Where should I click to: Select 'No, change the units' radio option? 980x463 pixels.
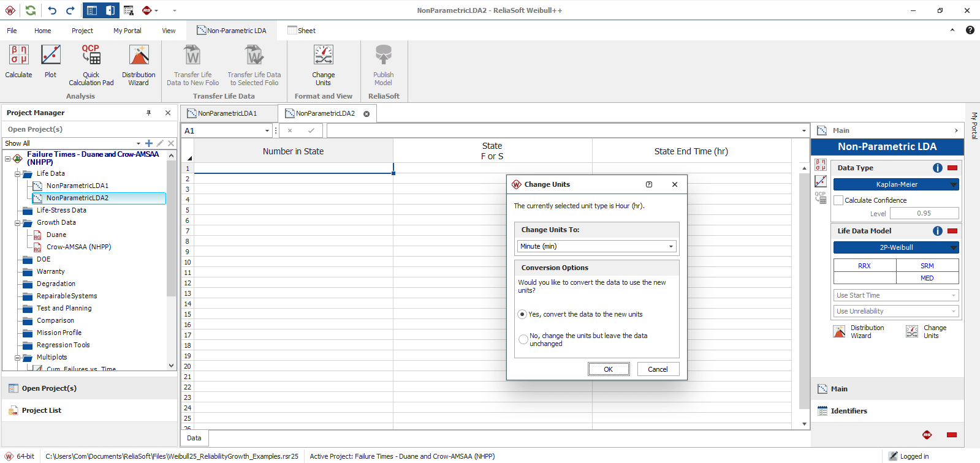tap(523, 339)
